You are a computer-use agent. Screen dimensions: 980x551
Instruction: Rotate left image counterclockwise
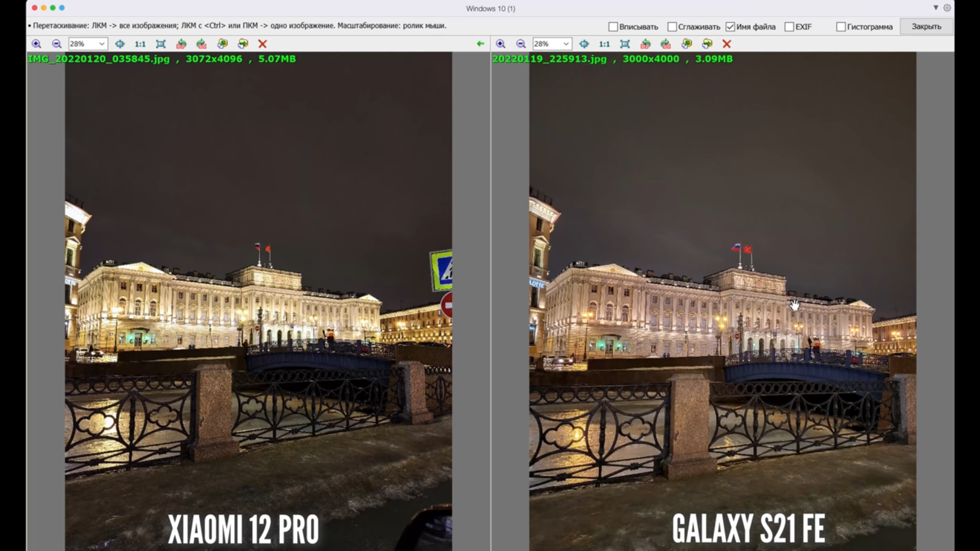pyautogui.click(x=181, y=44)
